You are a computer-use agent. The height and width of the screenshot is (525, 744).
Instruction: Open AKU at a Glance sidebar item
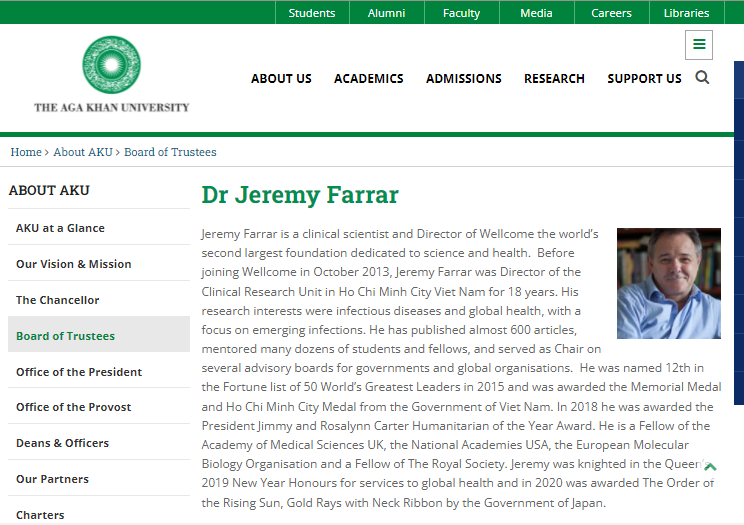[99, 228]
